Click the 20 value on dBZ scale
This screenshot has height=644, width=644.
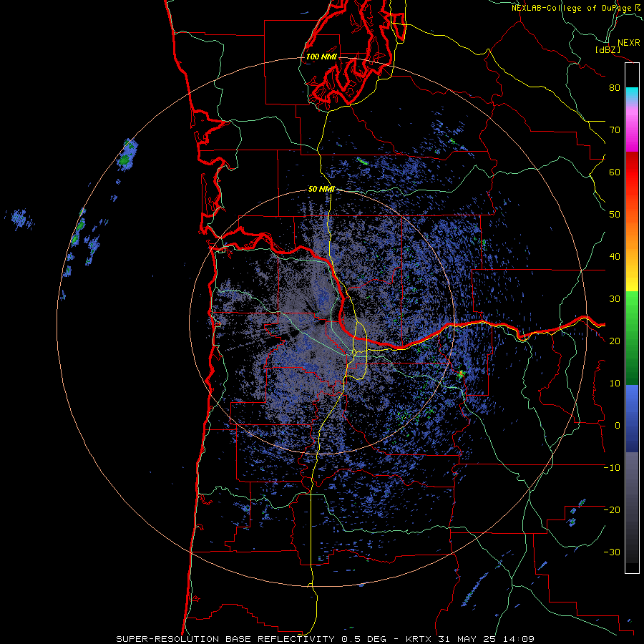click(x=615, y=341)
